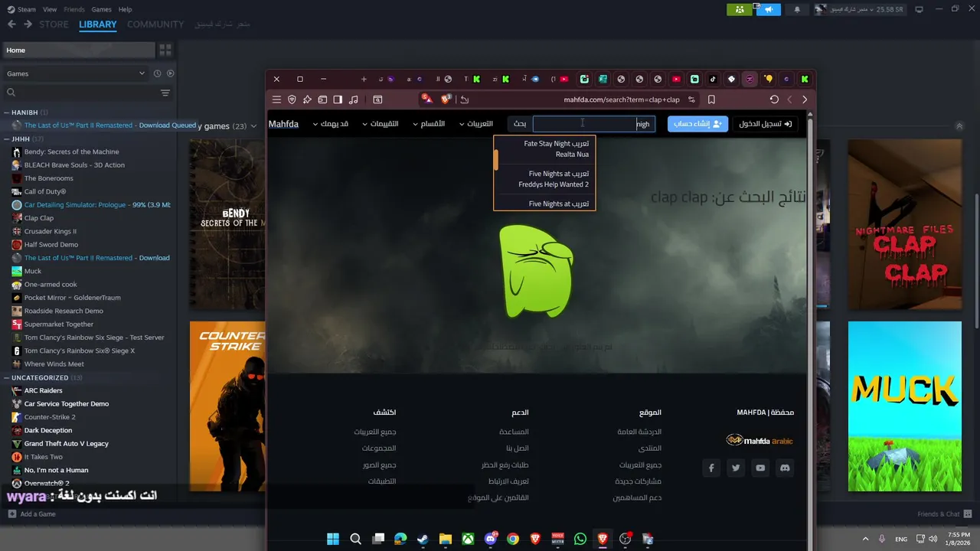
Task: Click the Brave VPN shield icon in toolbar
Action: click(292, 99)
